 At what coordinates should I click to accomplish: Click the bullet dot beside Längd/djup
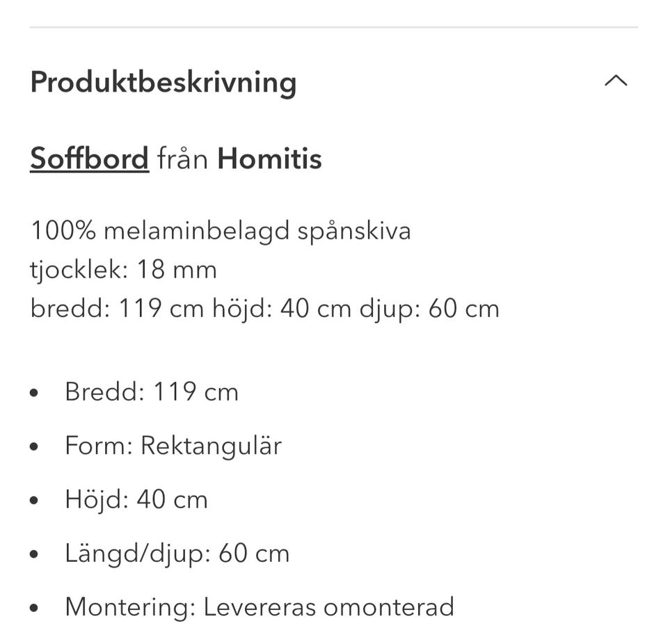(35, 555)
